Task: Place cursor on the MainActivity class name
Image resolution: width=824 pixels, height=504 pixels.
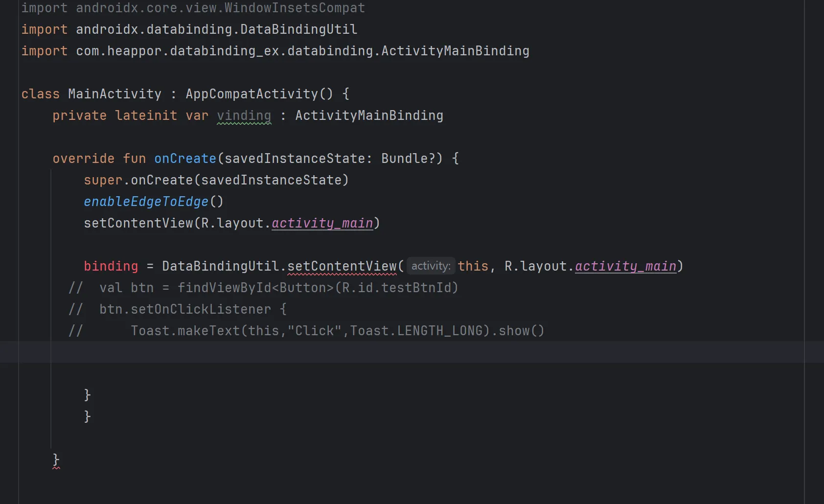Action: click(115, 94)
